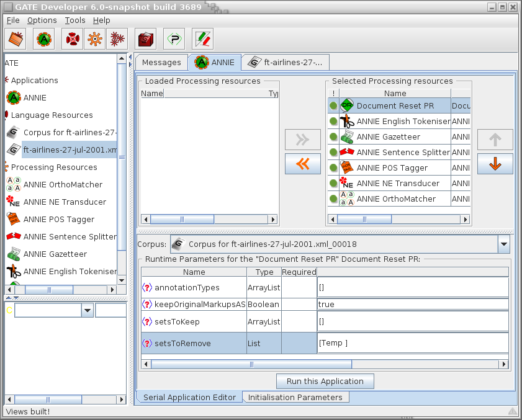Click the greyed add-to-selected double-right arrow button
Screen dimensions: 522x420
pos(303,140)
